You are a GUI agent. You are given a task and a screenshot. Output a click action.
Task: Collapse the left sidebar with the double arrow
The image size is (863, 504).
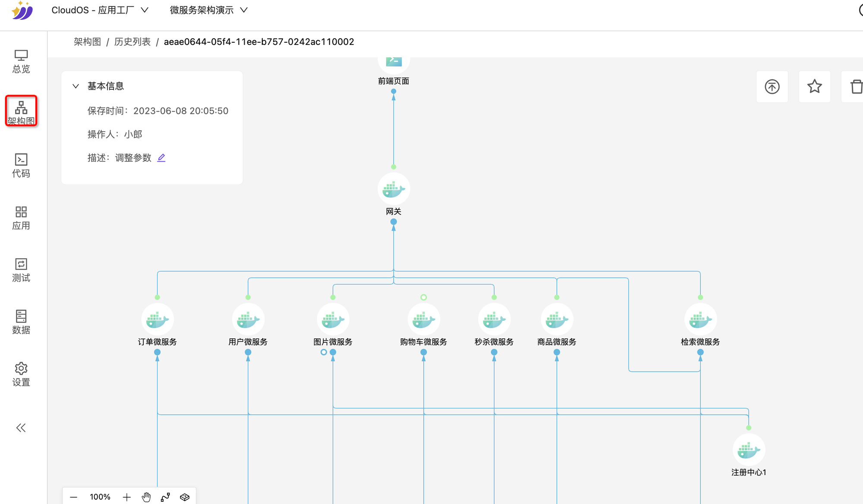[x=21, y=428]
